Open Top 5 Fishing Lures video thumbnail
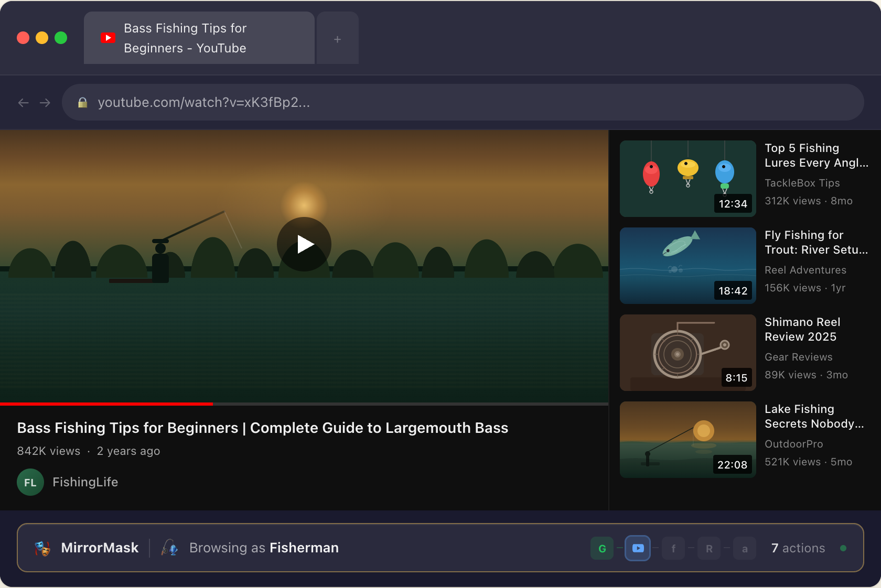Image resolution: width=881 pixels, height=588 pixels. coord(687,179)
